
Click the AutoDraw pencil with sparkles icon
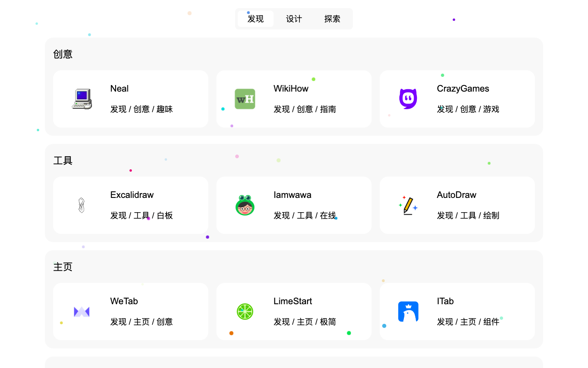(x=408, y=205)
